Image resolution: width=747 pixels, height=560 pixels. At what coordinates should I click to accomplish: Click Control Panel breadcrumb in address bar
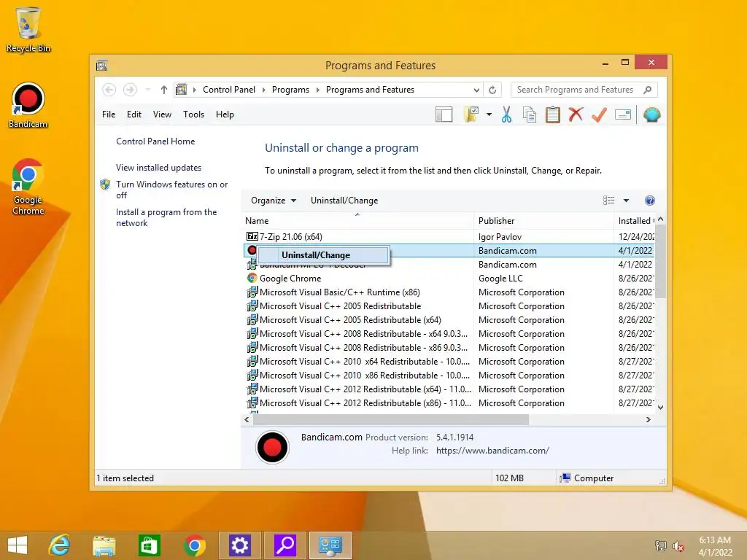coord(229,90)
